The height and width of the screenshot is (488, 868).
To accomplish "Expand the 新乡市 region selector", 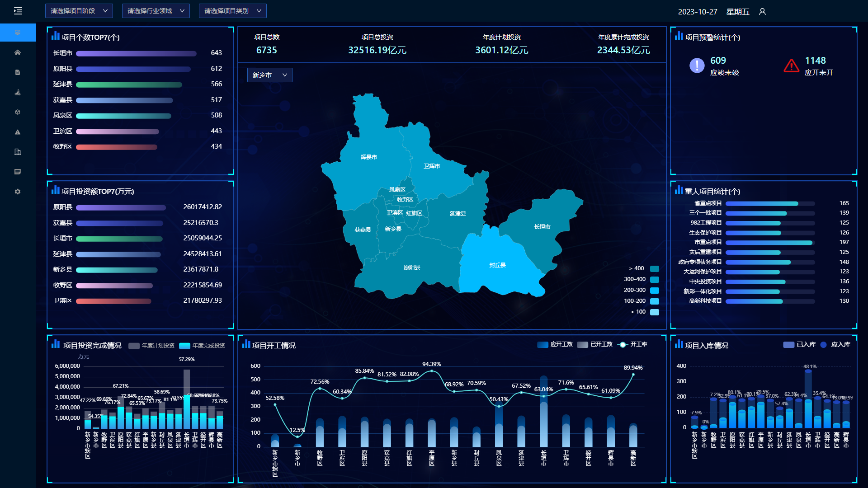I will [270, 75].
